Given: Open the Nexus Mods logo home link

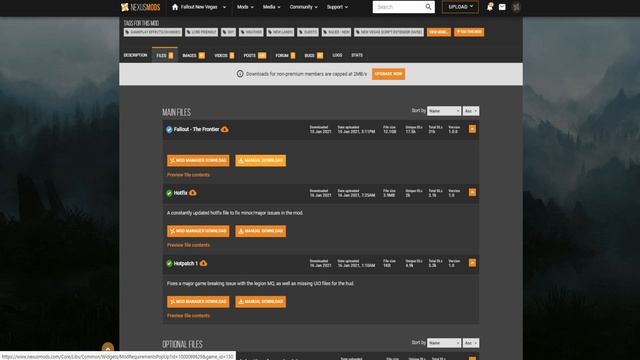Looking at the screenshot, I should coord(140,7).
